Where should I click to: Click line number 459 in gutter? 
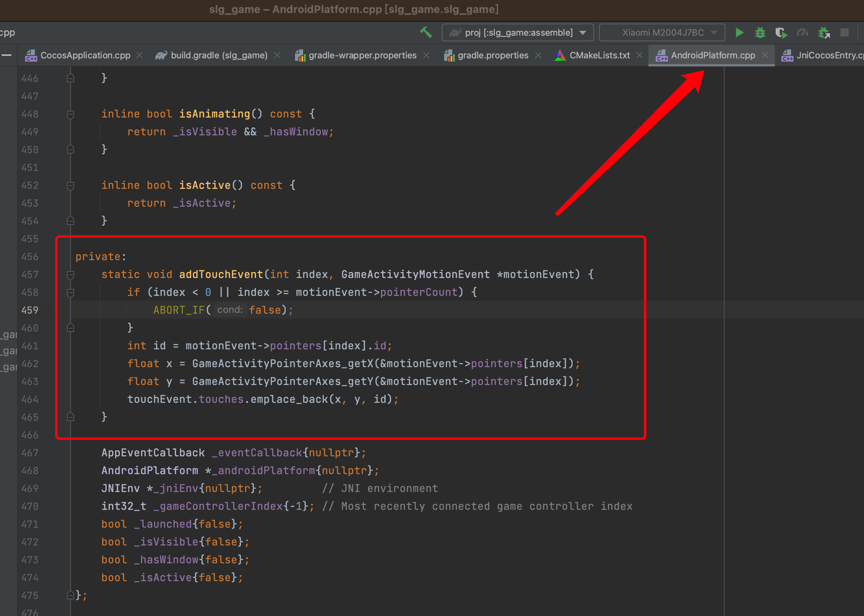[x=30, y=310]
